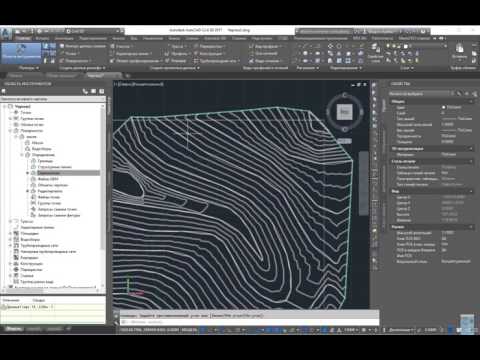This screenshot has height=360, width=480.
Task: Click the color swatch in Цвет property row
Action: (x=444, y=107)
